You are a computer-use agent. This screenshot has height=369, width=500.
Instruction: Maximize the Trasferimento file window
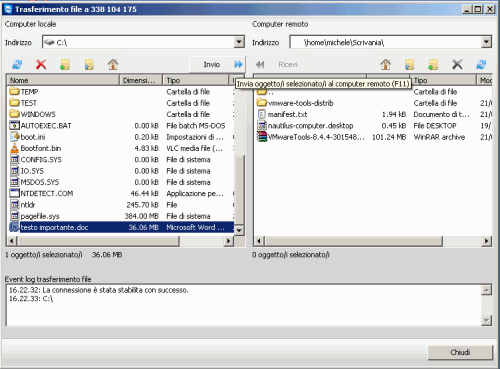coord(478,9)
